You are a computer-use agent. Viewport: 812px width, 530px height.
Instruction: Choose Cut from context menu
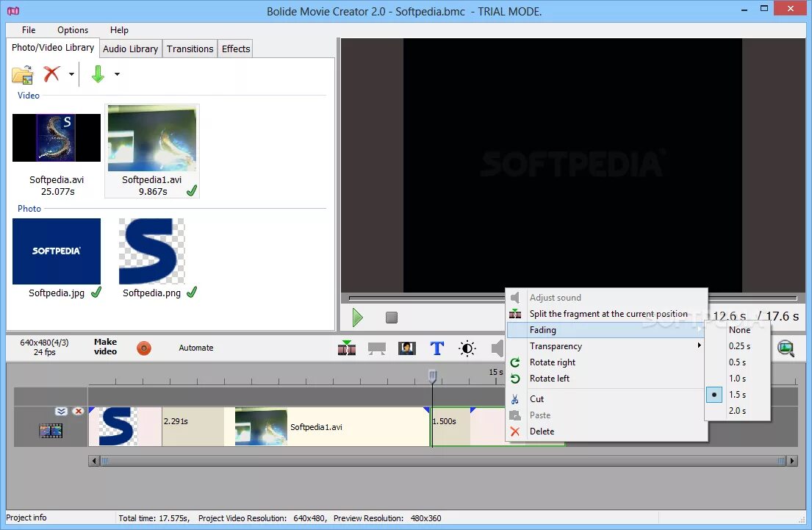tap(606, 399)
